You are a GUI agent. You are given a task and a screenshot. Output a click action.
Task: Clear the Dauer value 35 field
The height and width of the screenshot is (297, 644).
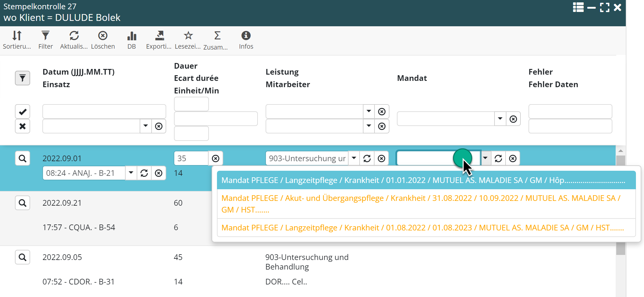215,158
